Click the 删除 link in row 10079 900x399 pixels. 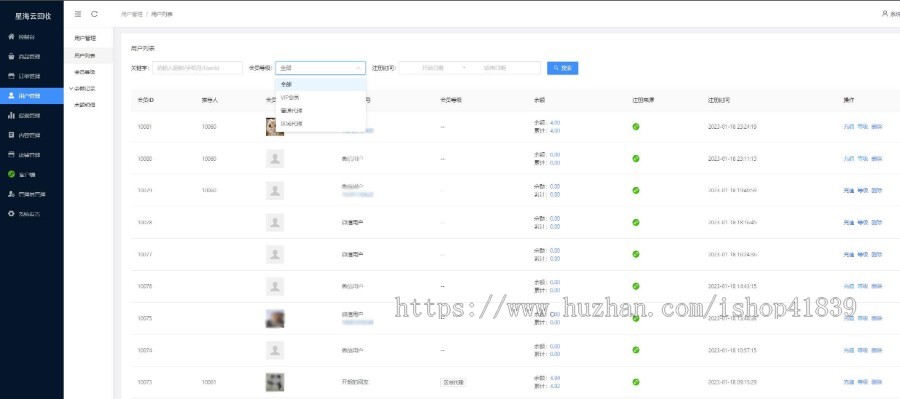click(876, 191)
